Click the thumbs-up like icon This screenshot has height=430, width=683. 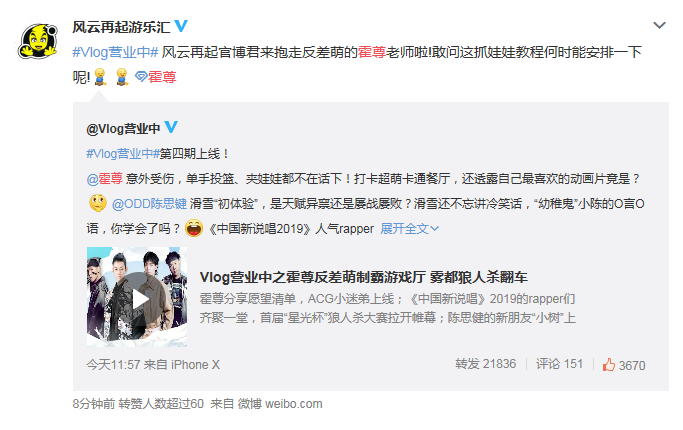pos(609,365)
